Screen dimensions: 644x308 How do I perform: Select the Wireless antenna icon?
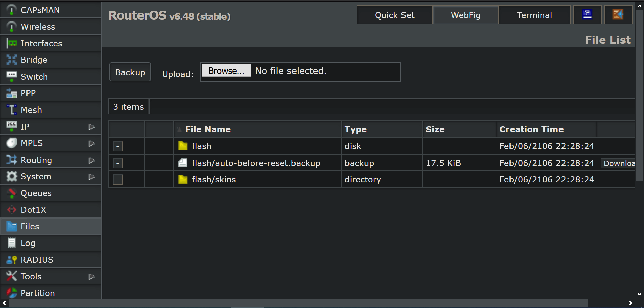click(x=11, y=26)
